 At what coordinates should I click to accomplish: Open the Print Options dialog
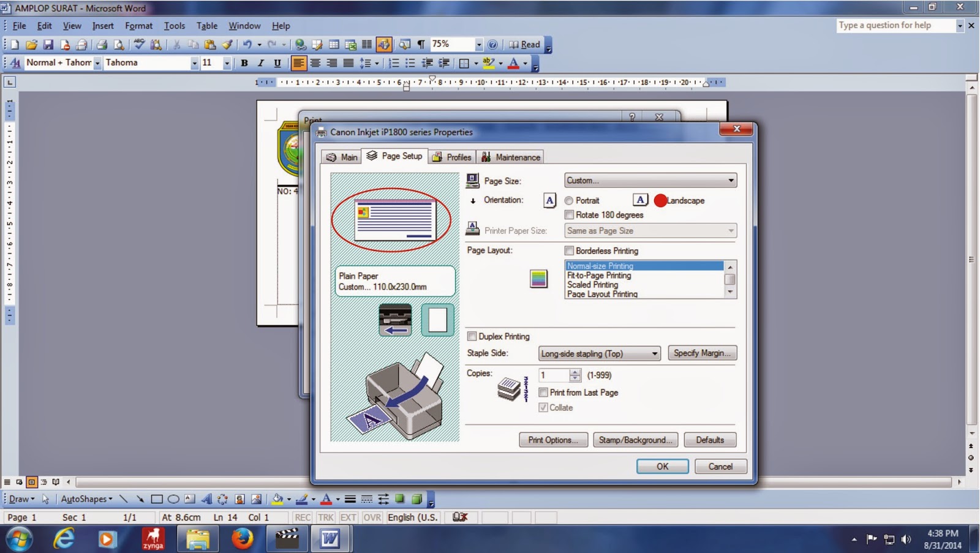[553, 440]
